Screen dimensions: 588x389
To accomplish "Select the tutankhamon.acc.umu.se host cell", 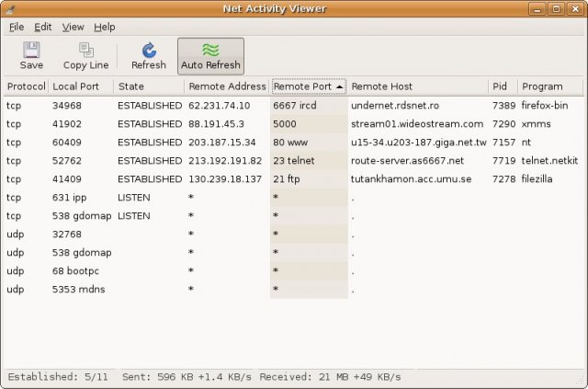I will 411,179.
